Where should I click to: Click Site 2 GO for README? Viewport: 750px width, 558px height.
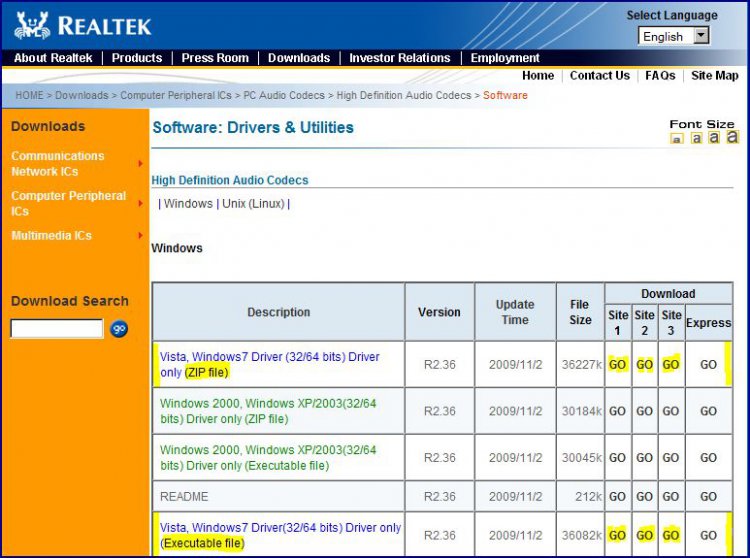click(645, 496)
